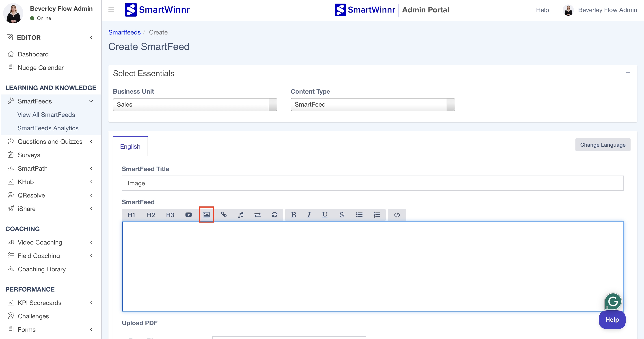Select the English language tab
Viewport: 644px width, 339px height.
pos(130,146)
